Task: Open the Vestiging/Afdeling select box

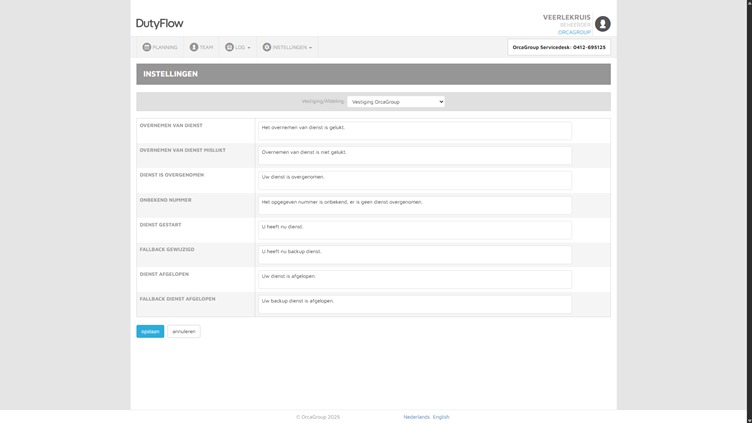Action: (396, 102)
